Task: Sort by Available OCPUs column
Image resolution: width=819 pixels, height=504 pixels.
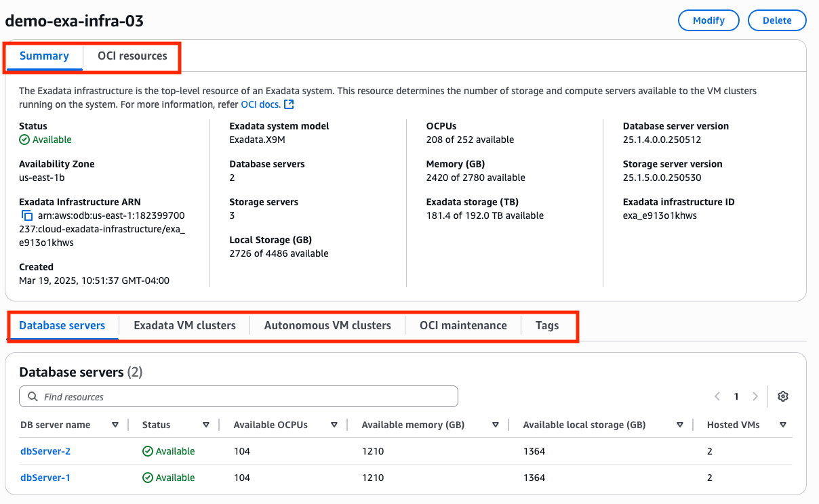Action: [x=334, y=425]
